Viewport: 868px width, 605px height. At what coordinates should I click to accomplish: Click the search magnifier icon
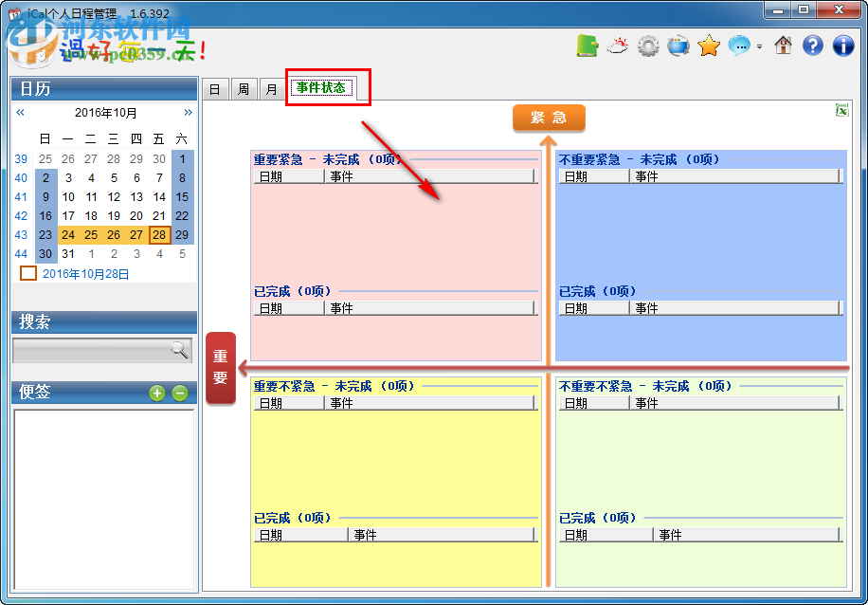(179, 350)
